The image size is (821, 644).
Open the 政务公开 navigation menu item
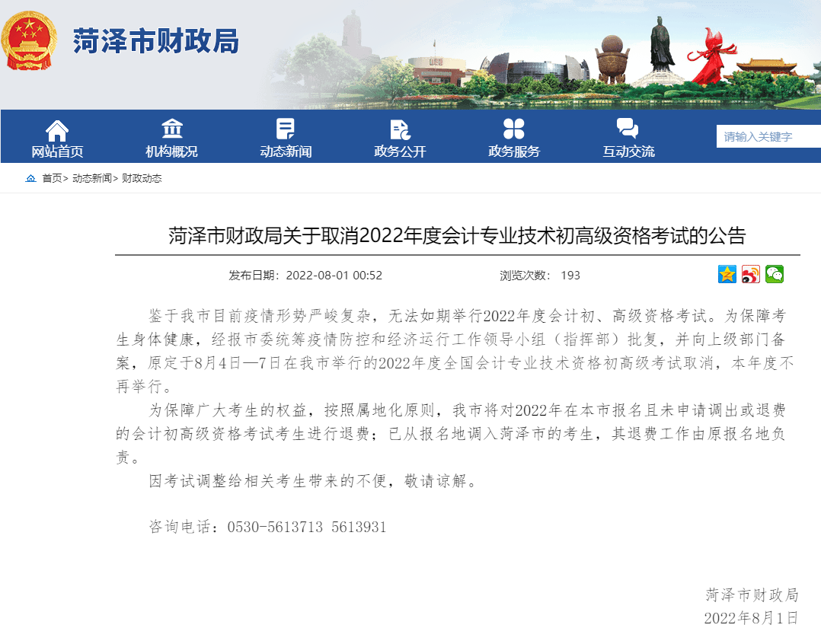point(400,151)
